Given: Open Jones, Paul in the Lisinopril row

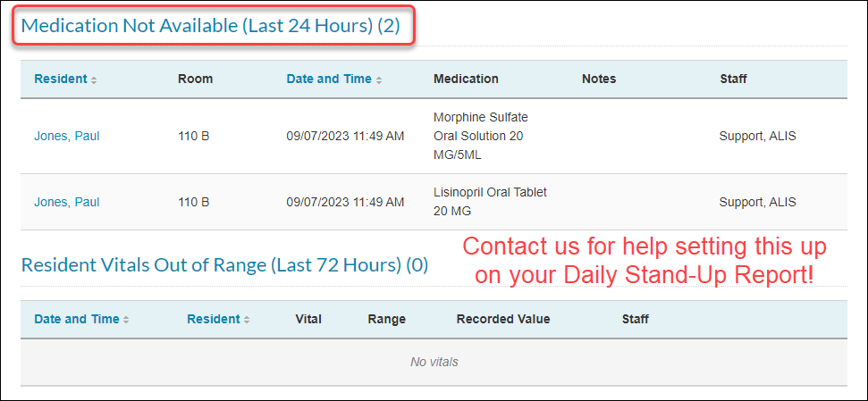Looking at the screenshot, I should click(x=67, y=202).
